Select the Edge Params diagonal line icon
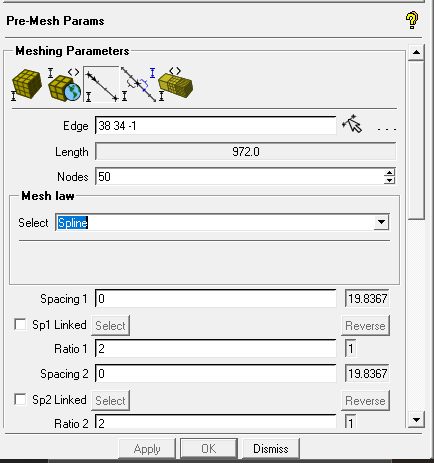The height and width of the screenshot is (463, 434). [x=101, y=84]
